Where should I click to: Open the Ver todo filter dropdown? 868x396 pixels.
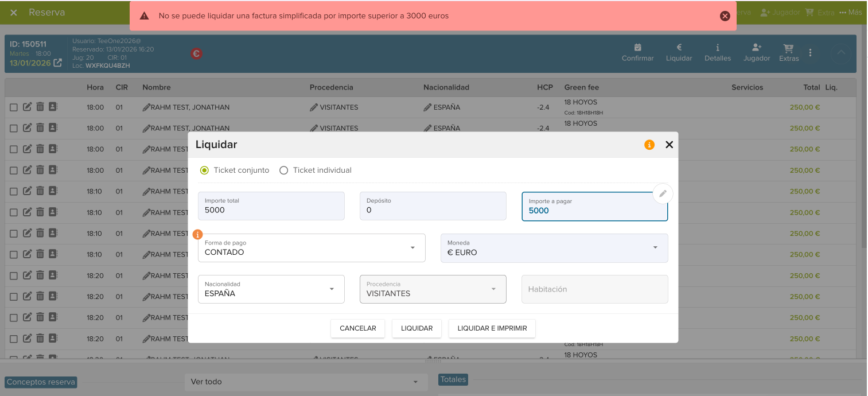tap(306, 382)
